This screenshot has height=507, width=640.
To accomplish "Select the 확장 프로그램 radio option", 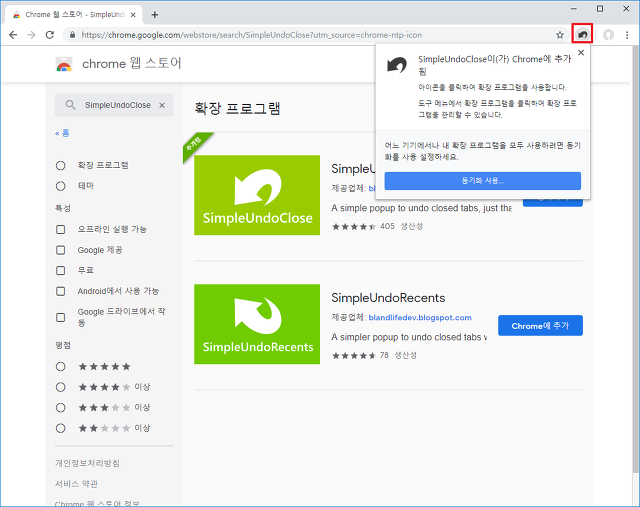I will click(60, 165).
